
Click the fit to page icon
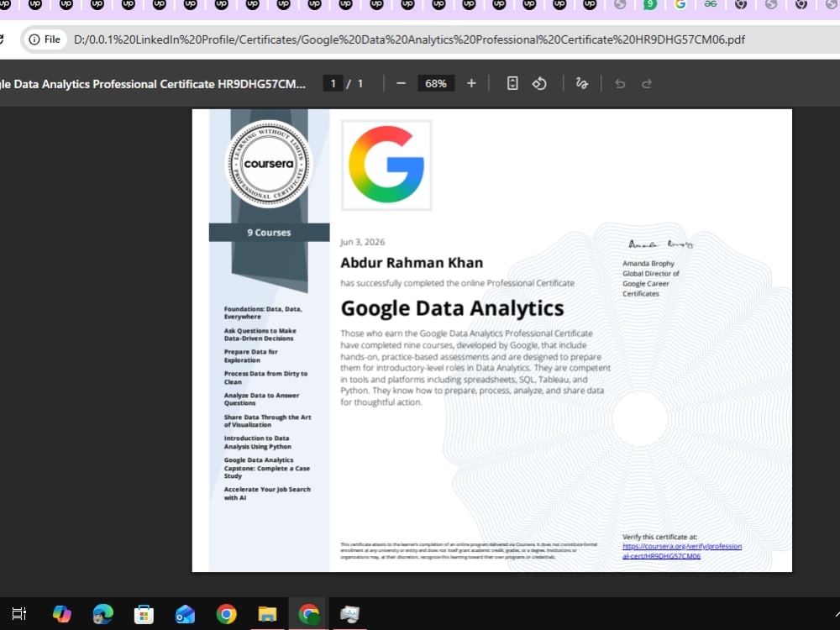(512, 83)
